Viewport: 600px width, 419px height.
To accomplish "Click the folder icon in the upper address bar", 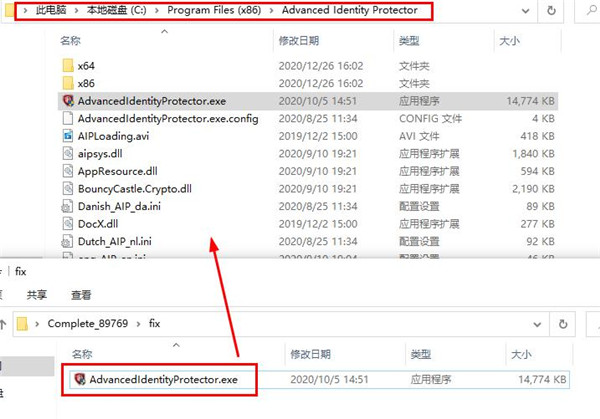I will click(9, 10).
